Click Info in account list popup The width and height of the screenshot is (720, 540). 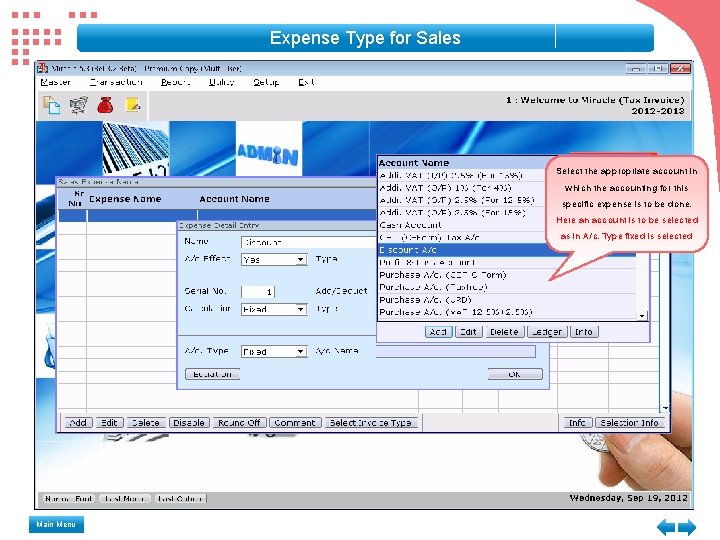pyautogui.click(x=584, y=332)
